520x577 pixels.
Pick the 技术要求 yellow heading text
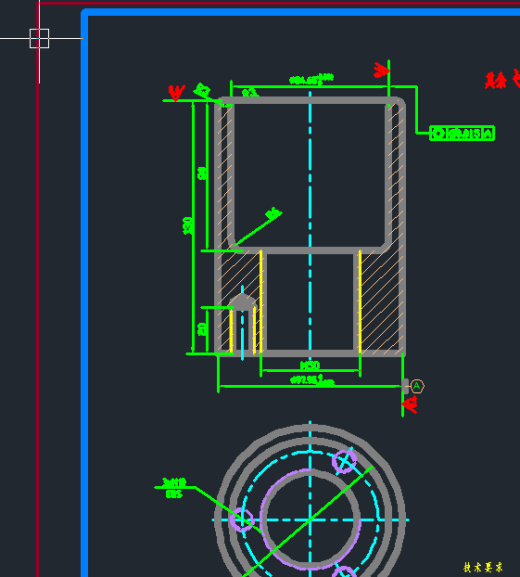[x=483, y=567]
